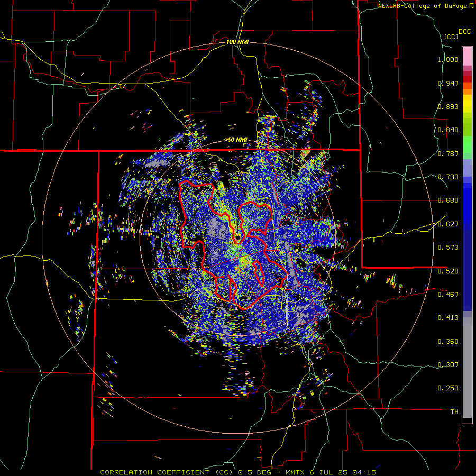
Task: Click the 0.893 scale label
Action: [x=448, y=106]
